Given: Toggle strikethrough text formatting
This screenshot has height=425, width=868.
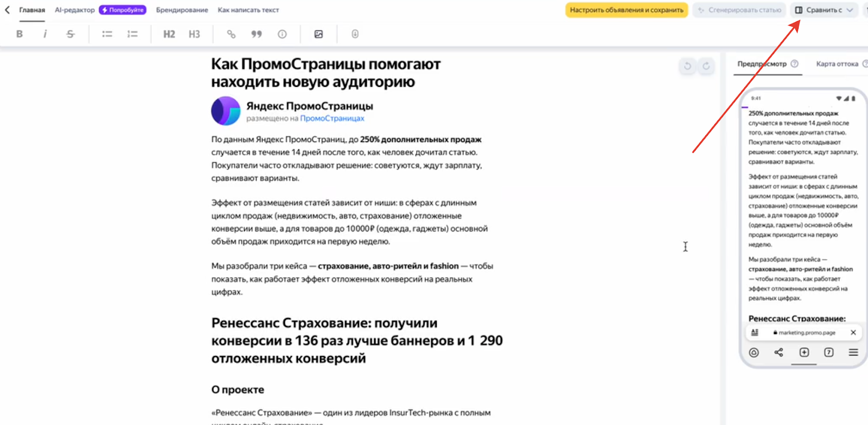Looking at the screenshot, I should pyautogui.click(x=71, y=34).
